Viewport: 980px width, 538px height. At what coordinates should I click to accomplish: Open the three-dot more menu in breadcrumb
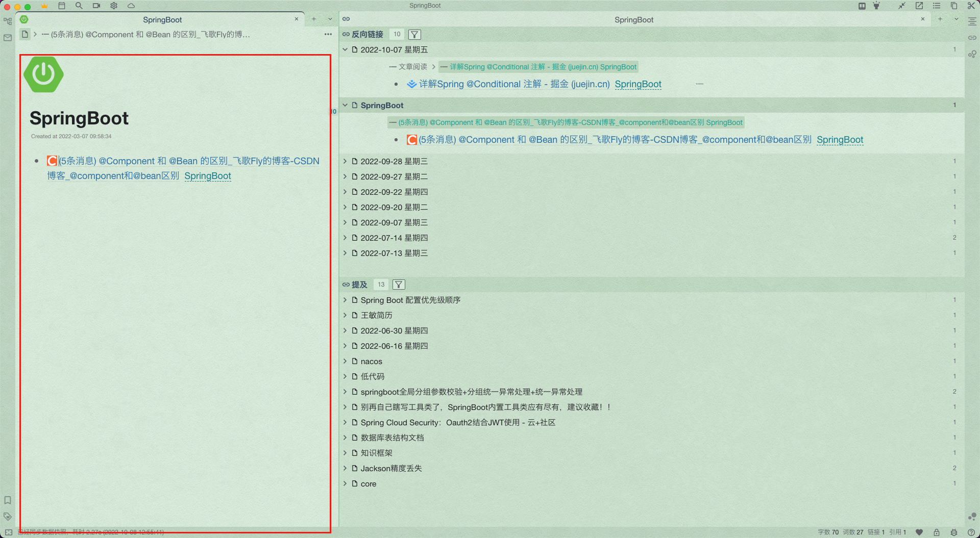(328, 34)
